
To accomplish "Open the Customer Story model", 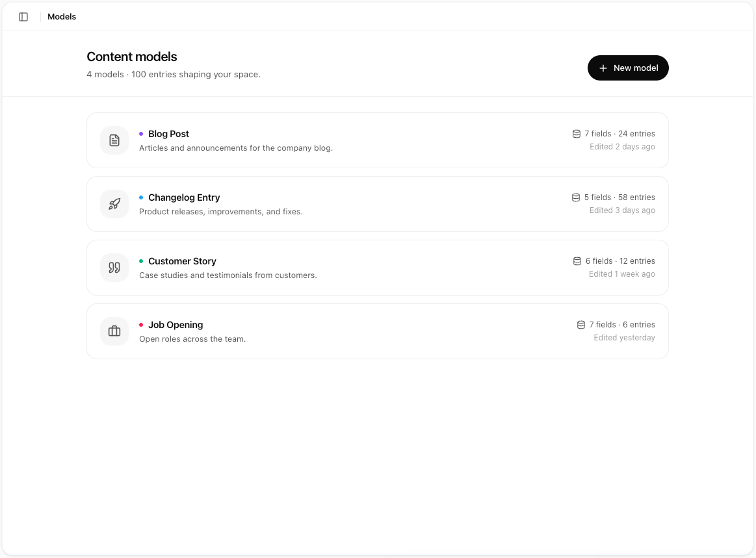I will [378, 268].
